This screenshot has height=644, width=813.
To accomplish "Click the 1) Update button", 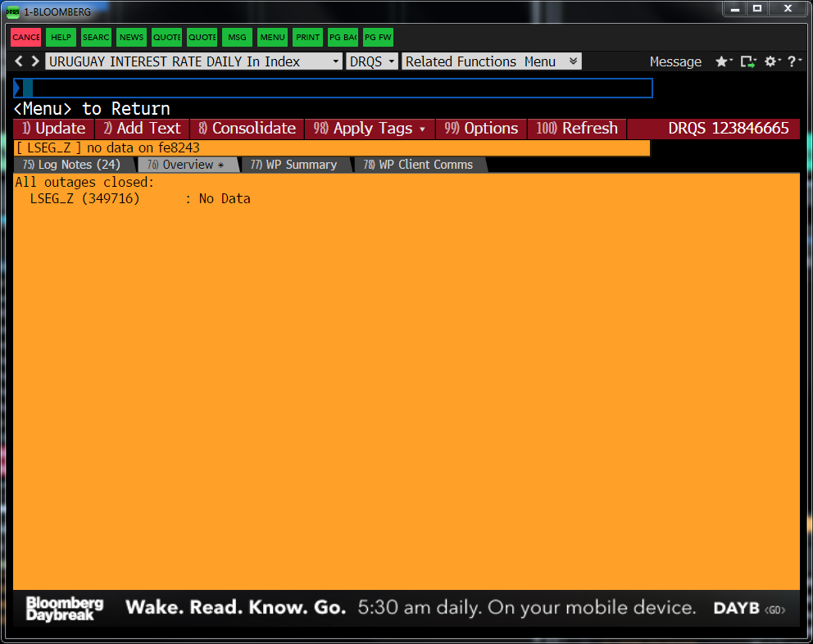I will click(x=54, y=129).
